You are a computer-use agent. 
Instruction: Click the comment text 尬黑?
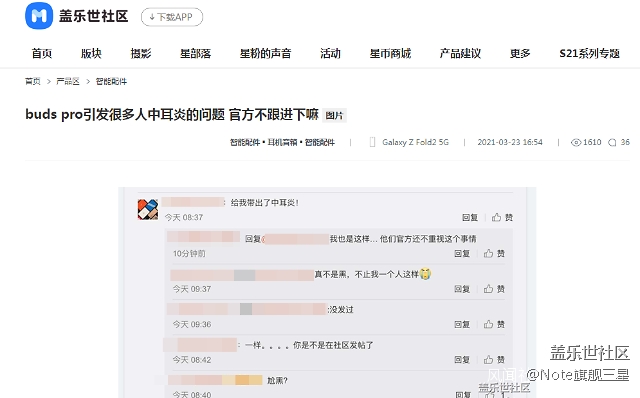point(277,381)
